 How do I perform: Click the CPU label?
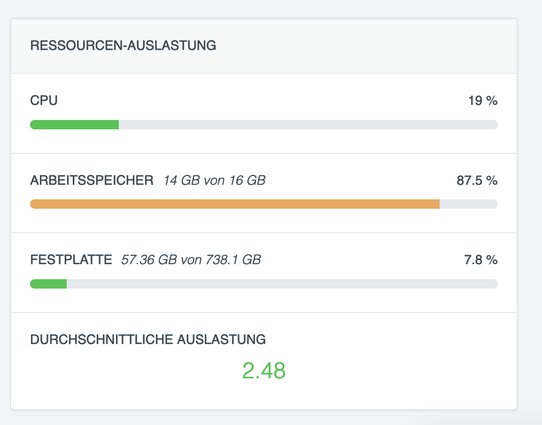click(x=44, y=101)
